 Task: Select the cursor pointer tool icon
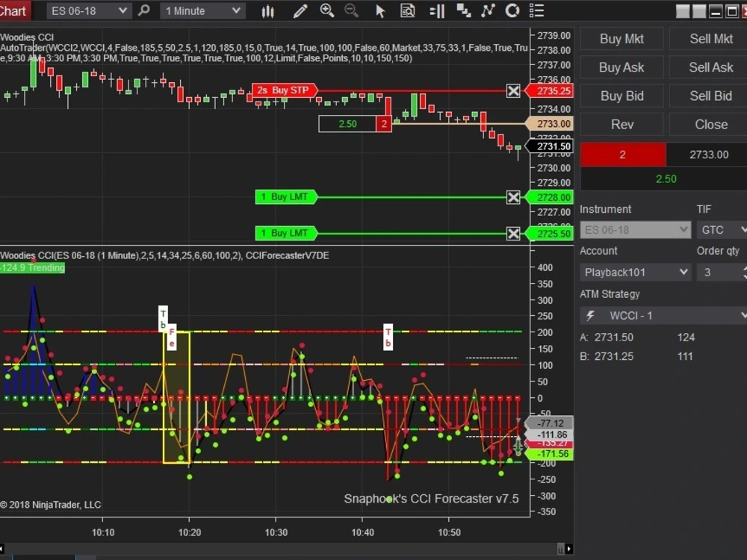tap(380, 11)
